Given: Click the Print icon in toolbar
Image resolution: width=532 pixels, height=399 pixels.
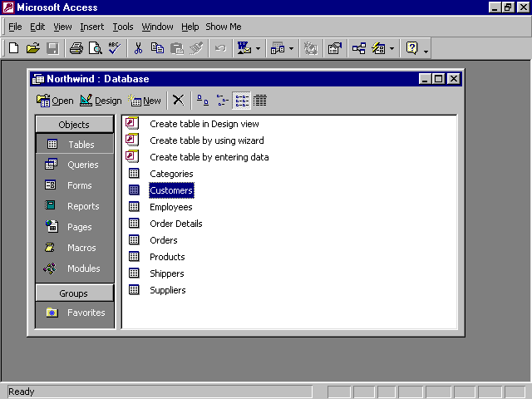Looking at the screenshot, I should tap(76, 48).
